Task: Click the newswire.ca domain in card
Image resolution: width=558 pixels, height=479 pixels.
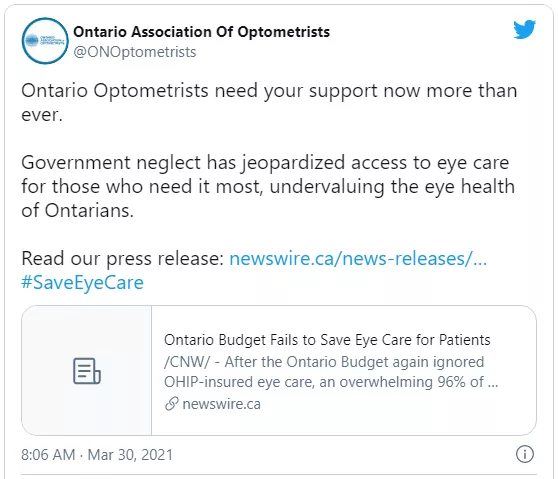Action: 221,404
